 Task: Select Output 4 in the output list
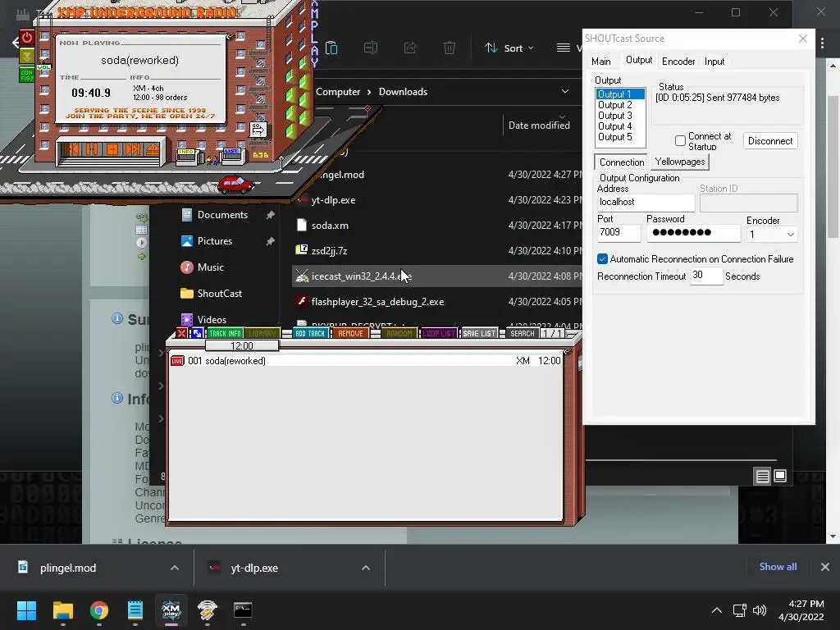620,126
